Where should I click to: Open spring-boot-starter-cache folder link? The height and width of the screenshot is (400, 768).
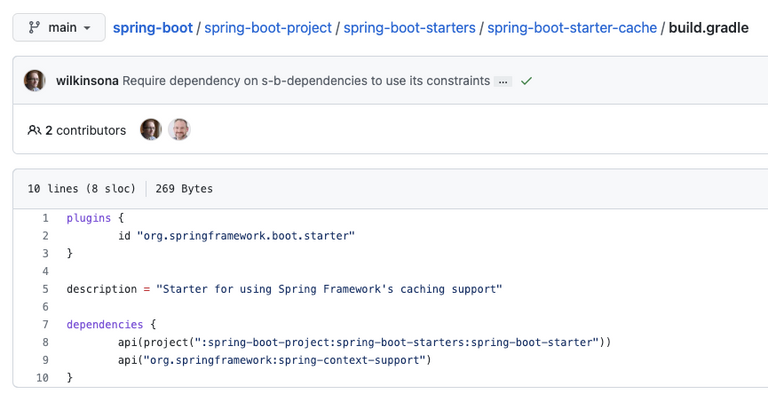pyautogui.click(x=572, y=28)
